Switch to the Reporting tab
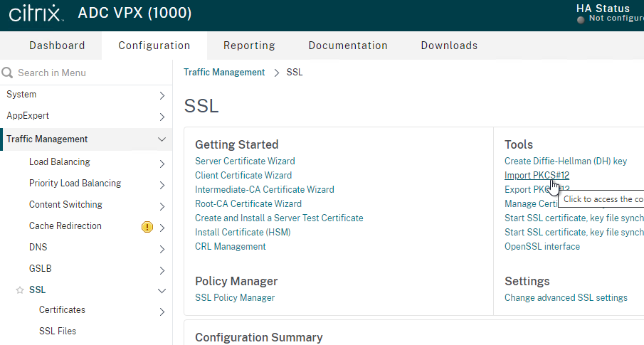 [x=249, y=46]
